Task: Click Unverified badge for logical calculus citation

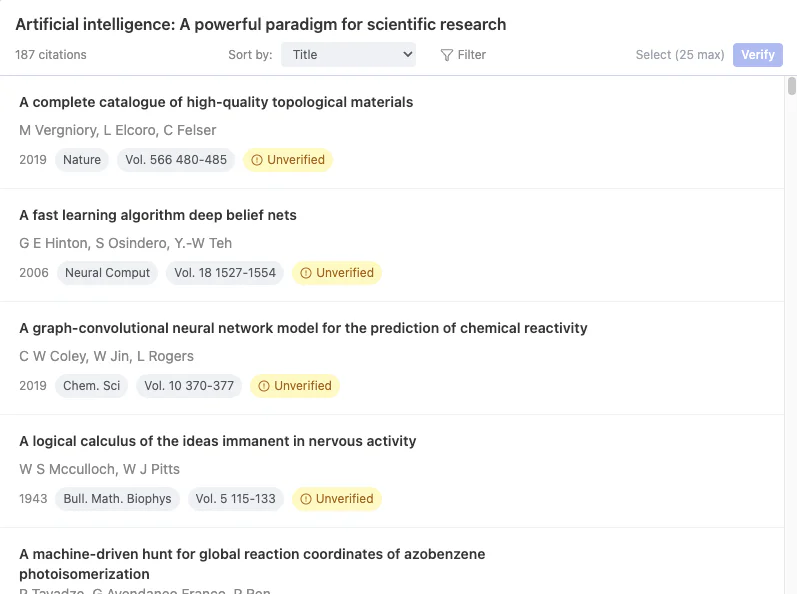Action: coord(337,499)
